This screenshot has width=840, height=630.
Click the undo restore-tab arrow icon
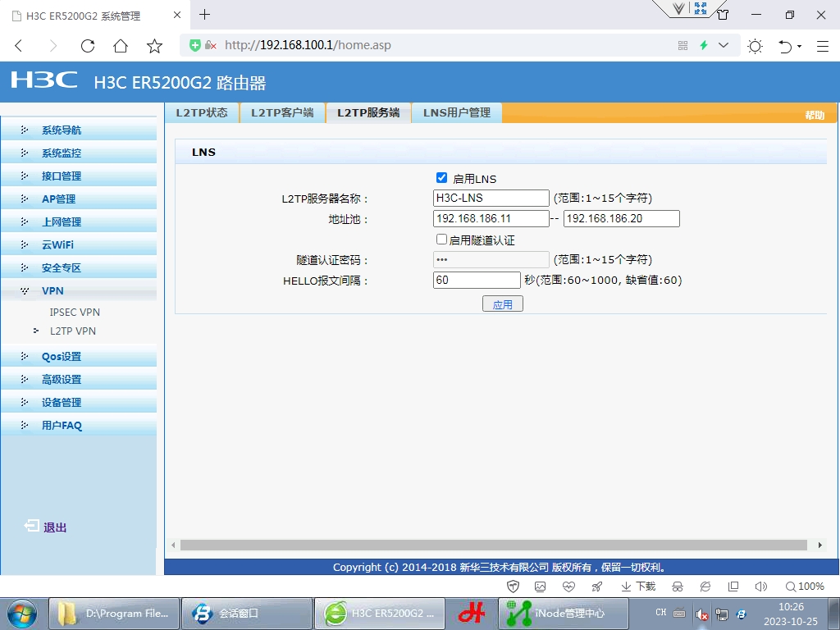[785, 47]
